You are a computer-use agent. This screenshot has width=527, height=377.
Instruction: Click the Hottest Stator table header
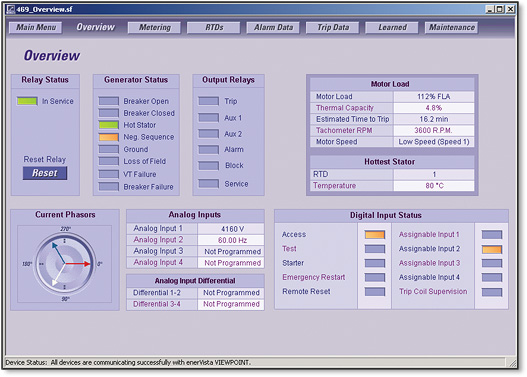coord(392,162)
